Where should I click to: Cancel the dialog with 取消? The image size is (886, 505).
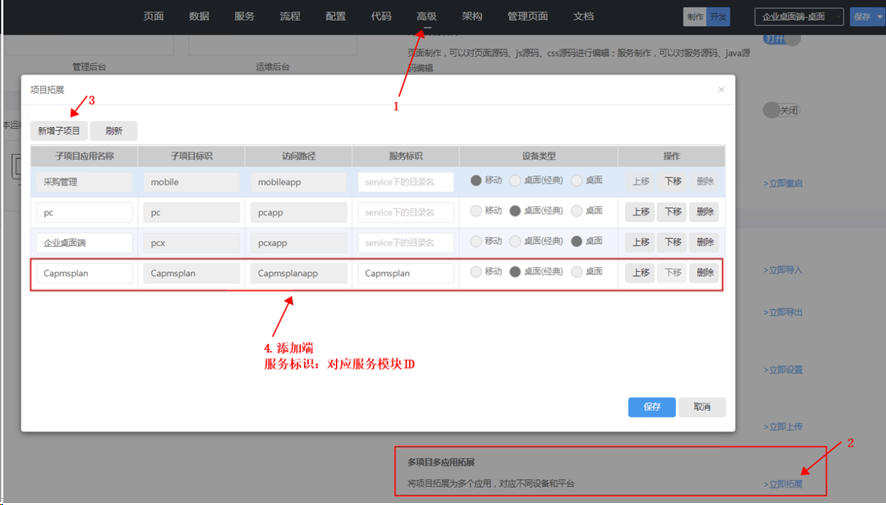702,407
